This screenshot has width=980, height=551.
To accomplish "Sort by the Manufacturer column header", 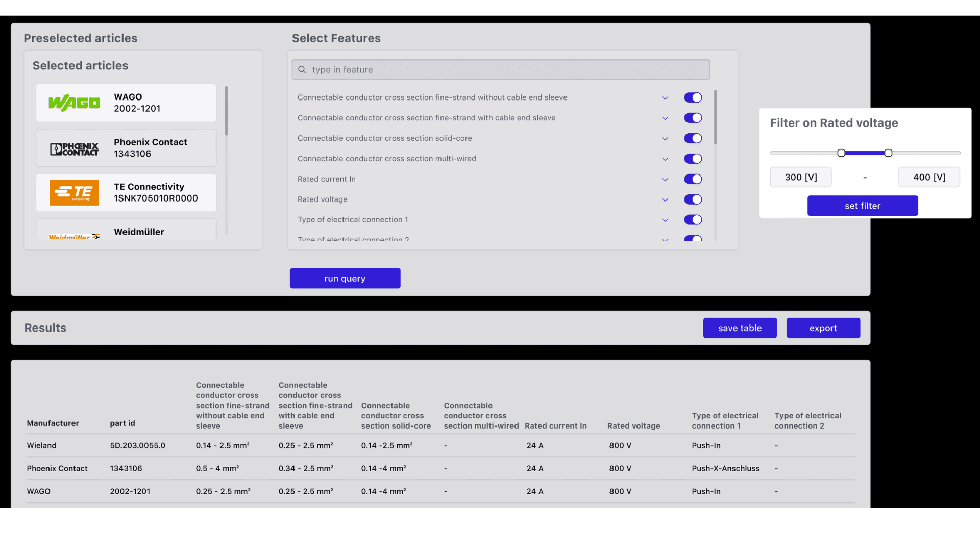I will pyautogui.click(x=53, y=423).
